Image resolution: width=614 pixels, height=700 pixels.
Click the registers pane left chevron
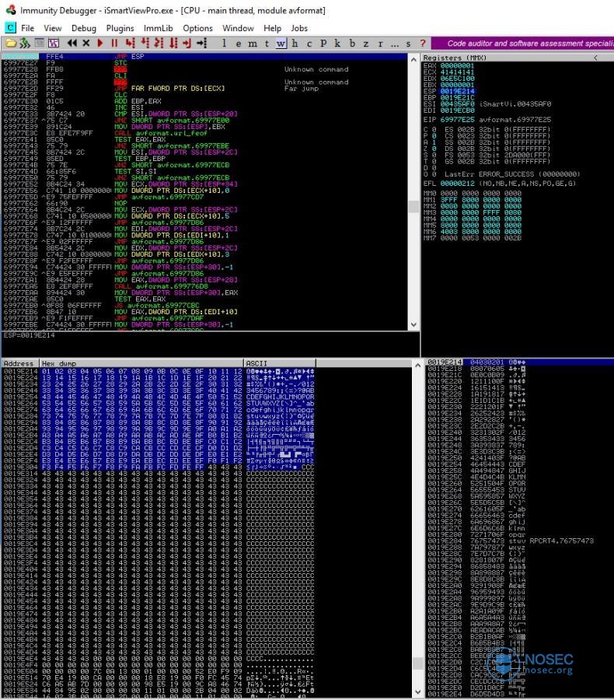pyautogui.click(x=595, y=58)
